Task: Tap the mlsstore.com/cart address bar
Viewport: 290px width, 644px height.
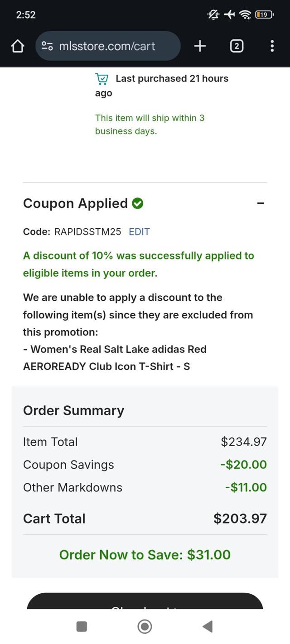Action: pos(107,46)
